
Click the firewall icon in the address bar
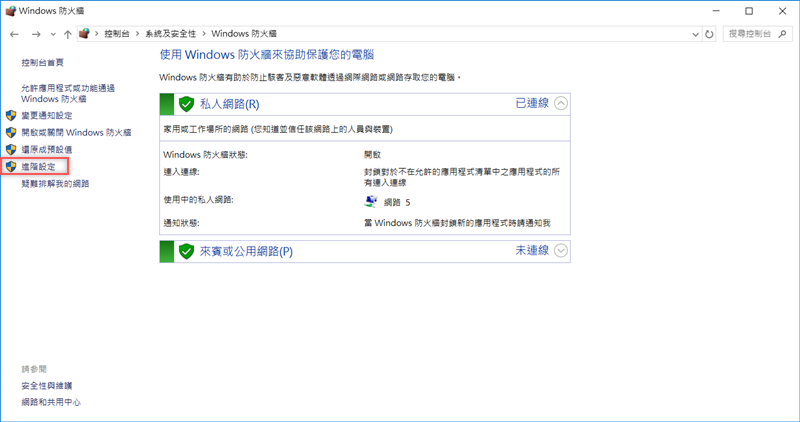pyautogui.click(x=85, y=34)
